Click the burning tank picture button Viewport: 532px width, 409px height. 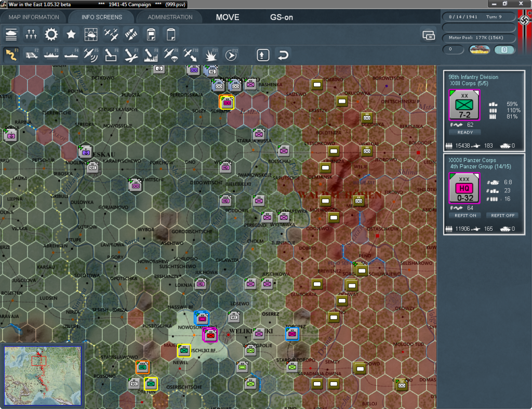pos(480,49)
